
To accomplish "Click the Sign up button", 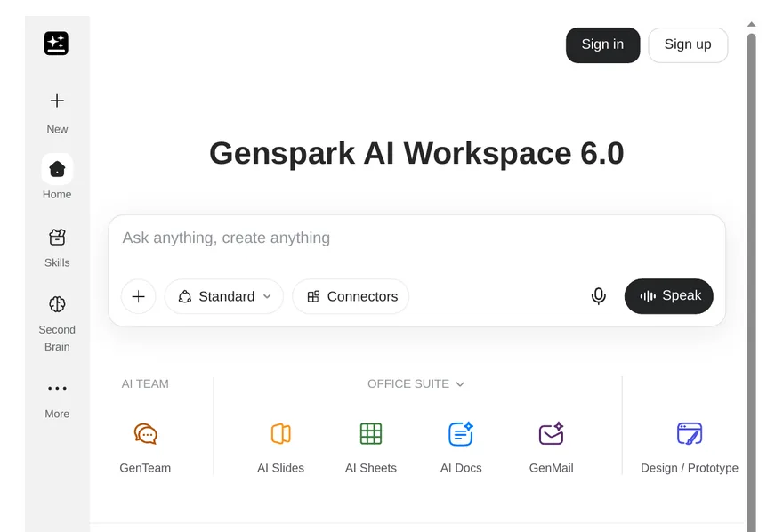I will tap(688, 44).
